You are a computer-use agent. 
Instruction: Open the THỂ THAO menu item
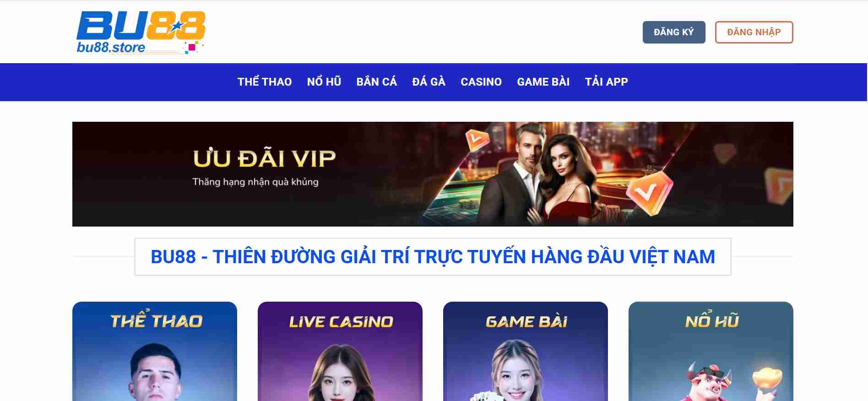264,82
